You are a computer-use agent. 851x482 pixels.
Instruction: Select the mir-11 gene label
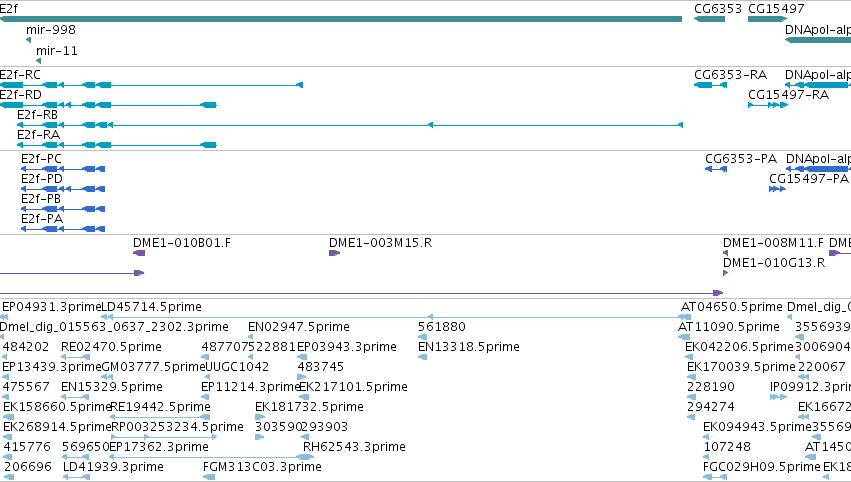pyautogui.click(x=57, y=51)
